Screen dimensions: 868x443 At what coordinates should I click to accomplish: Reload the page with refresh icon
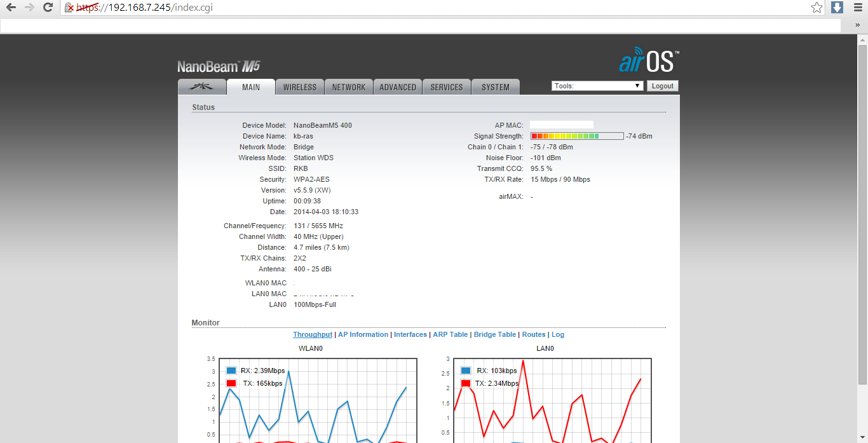click(48, 8)
